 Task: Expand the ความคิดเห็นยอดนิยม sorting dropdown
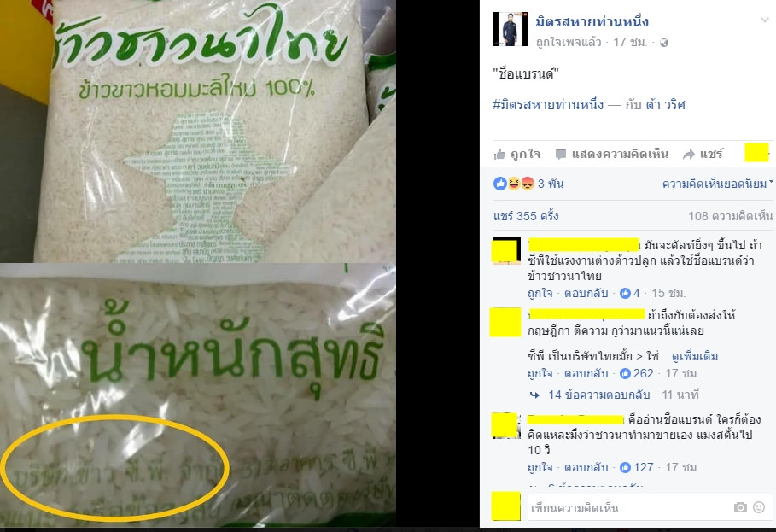[x=717, y=184]
